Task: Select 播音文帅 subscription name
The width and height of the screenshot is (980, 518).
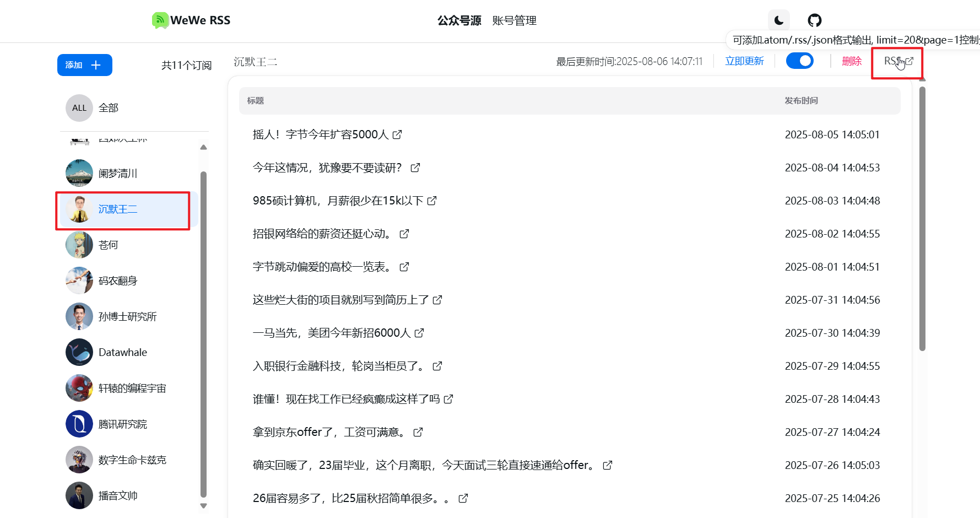Action: pos(118,495)
